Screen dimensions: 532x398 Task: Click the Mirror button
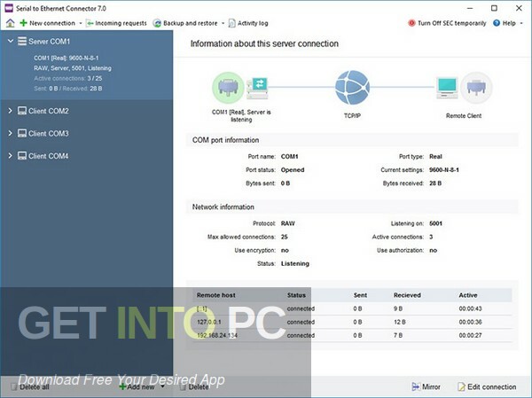tap(426, 386)
